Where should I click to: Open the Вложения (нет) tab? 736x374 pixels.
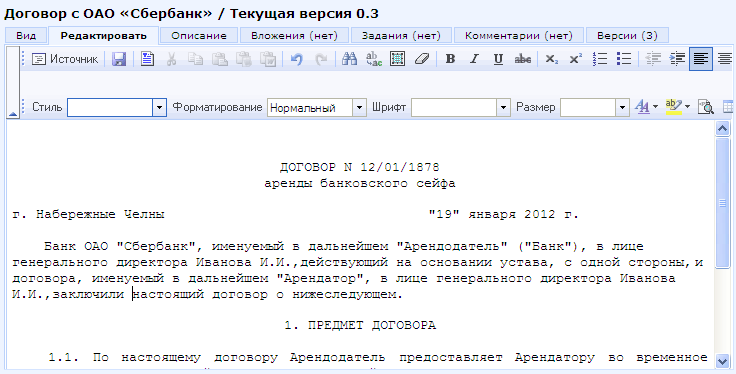294,36
